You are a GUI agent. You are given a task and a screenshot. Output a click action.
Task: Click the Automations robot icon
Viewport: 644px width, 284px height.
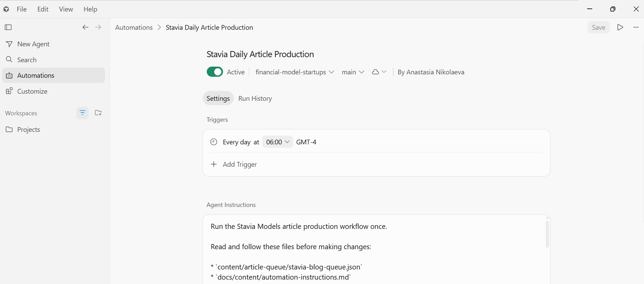click(9, 75)
